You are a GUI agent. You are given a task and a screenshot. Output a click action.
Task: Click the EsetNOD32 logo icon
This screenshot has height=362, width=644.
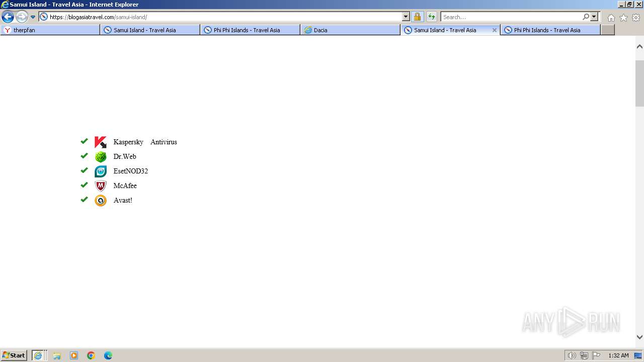(x=101, y=171)
